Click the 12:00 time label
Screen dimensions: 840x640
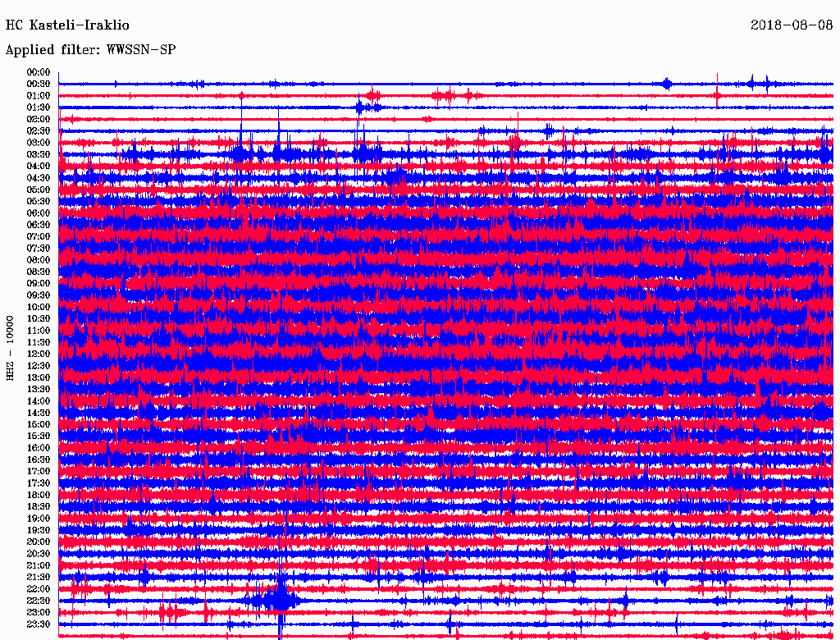[x=39, y=354]
